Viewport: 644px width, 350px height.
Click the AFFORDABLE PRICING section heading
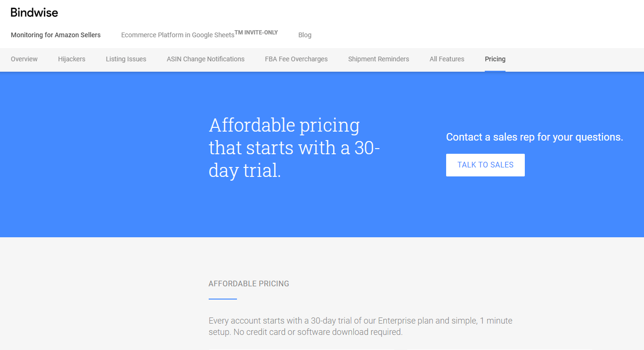pos(249,283)
